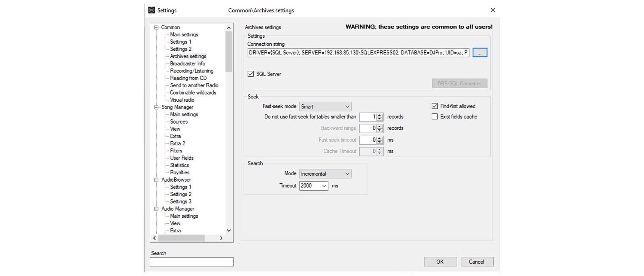Open the Royalties settings page
The height and width of the screenshot is (276, 644).
tap(179, 172)
